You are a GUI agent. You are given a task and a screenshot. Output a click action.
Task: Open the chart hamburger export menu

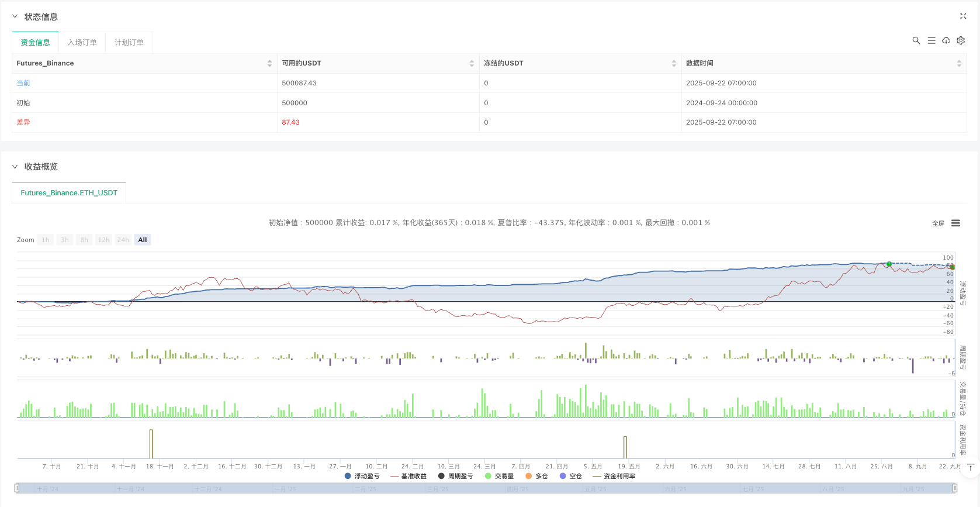[955, 223]
